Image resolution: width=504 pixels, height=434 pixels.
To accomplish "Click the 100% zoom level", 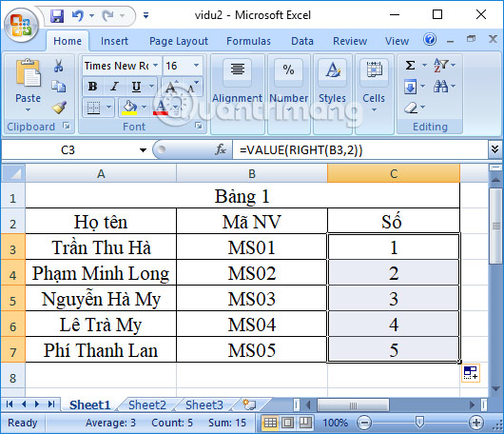I will click(x=335, y=423).
